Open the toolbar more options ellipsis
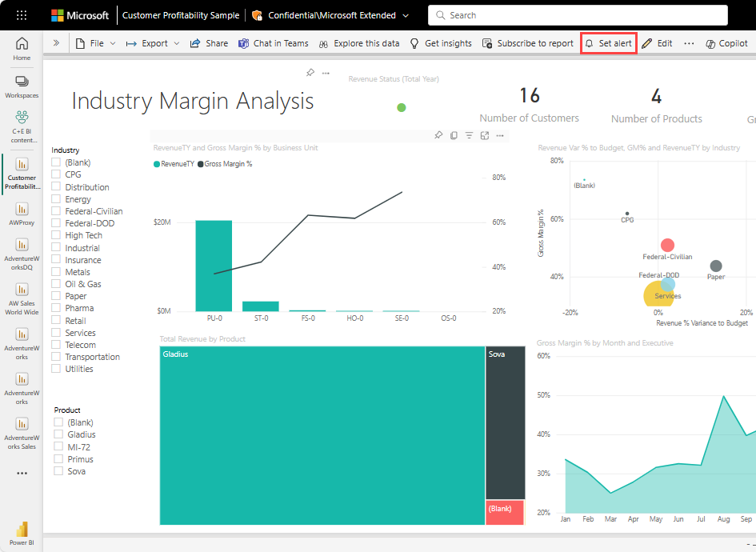 pos(689,43)
